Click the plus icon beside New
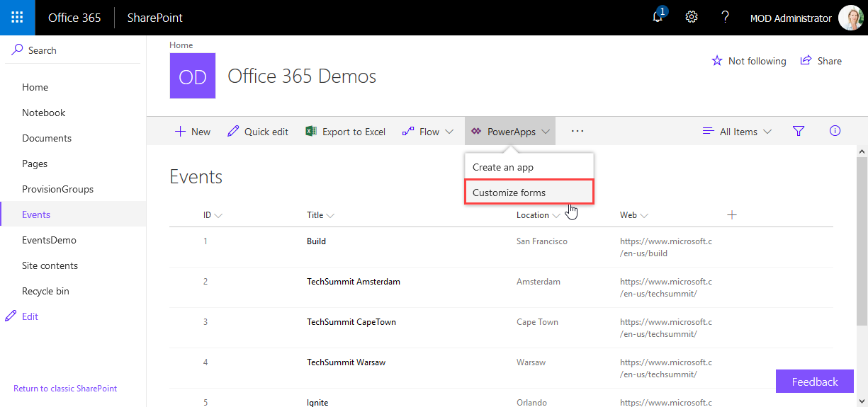The height and width of the screenshot is (407, 868). (180, 132)
